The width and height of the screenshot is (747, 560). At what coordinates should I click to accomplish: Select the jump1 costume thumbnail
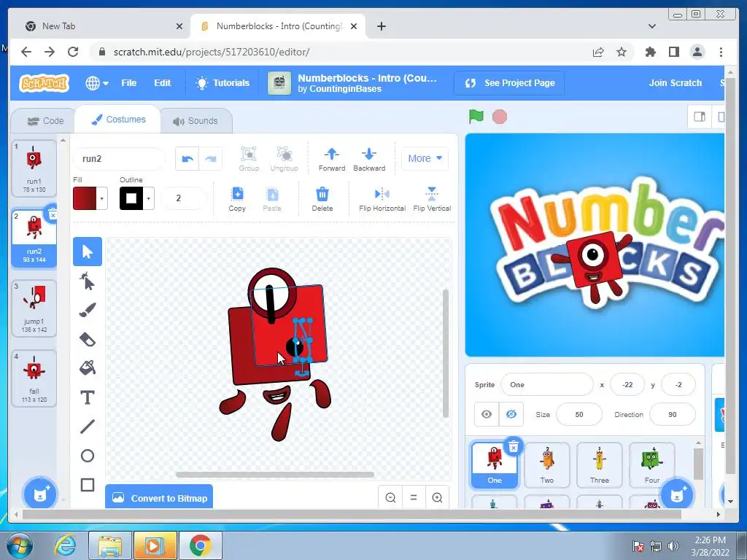click(34, 308)
